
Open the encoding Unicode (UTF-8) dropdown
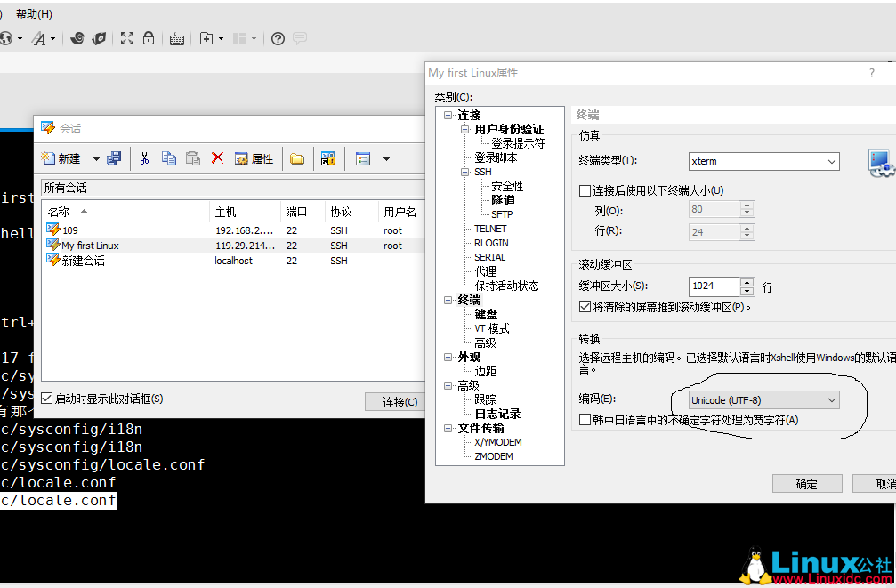(832, 399)
